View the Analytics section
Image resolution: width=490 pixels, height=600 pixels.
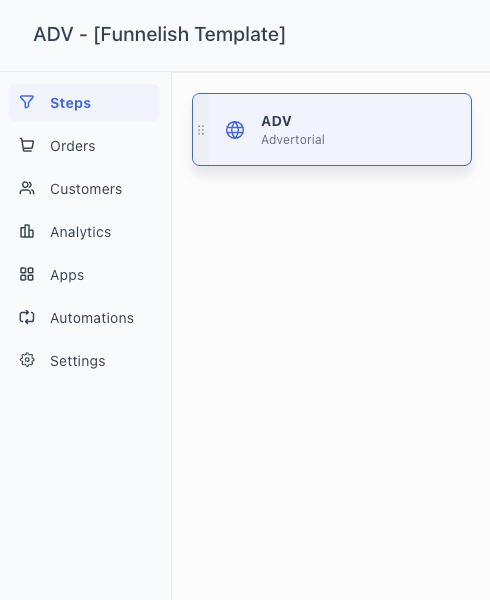(84, 232)
